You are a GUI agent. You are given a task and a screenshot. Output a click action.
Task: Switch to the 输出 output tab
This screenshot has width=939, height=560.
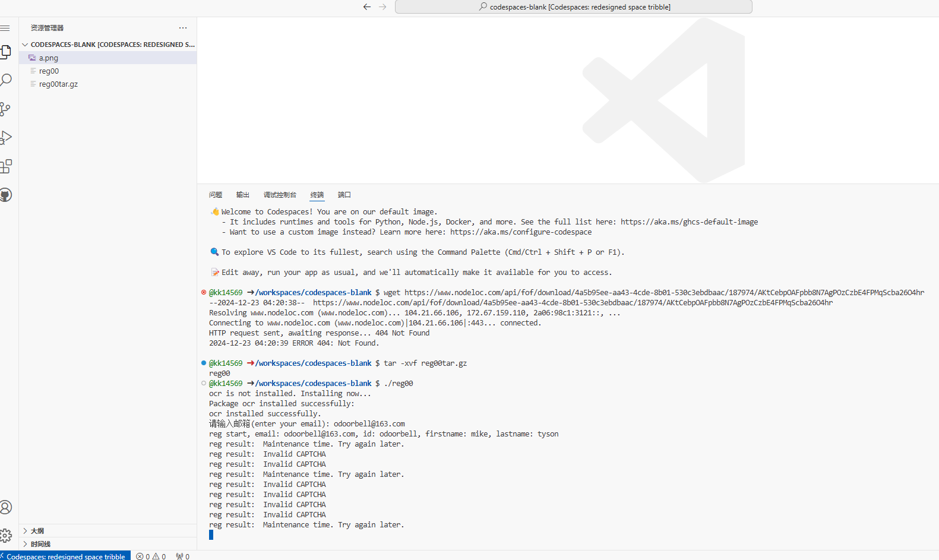pos(243,195)
